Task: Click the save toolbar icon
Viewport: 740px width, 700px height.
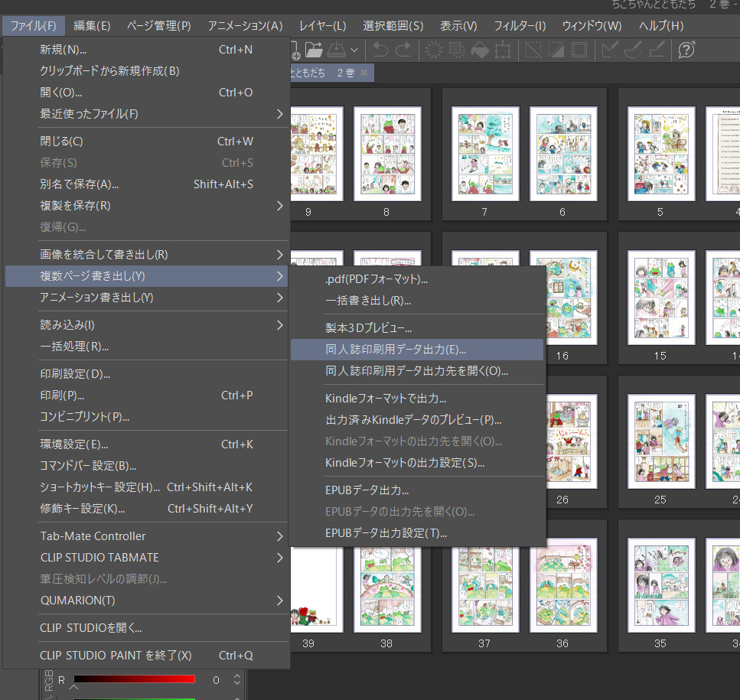Action: (x=337, y=50)
